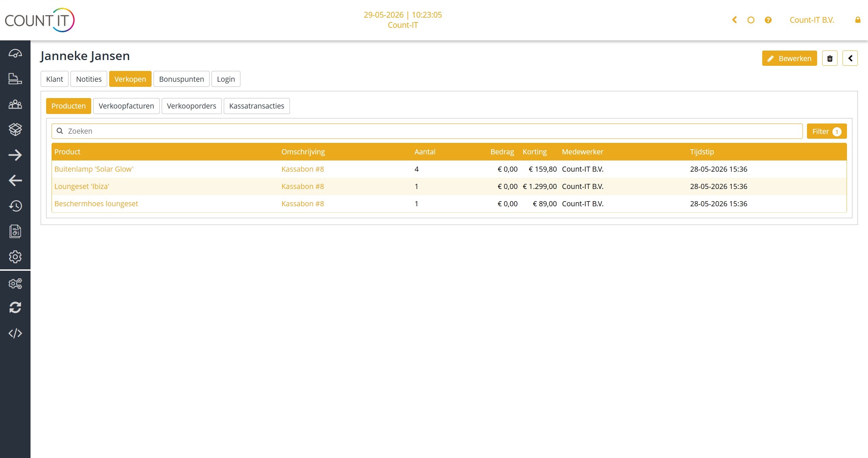Open Kassabon #8 in the Buitenlamp row

tap(302, 169)
